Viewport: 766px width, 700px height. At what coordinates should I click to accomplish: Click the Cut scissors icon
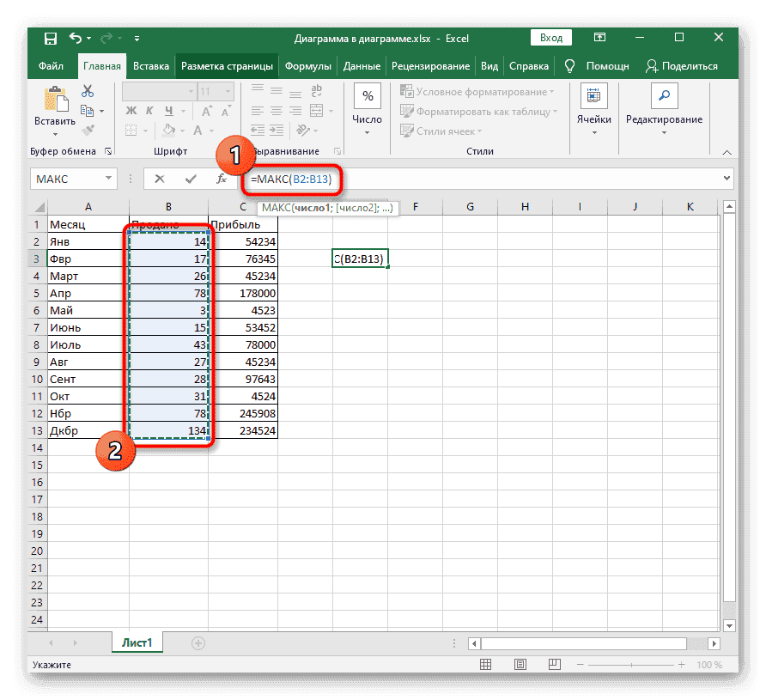pos(87,91)
